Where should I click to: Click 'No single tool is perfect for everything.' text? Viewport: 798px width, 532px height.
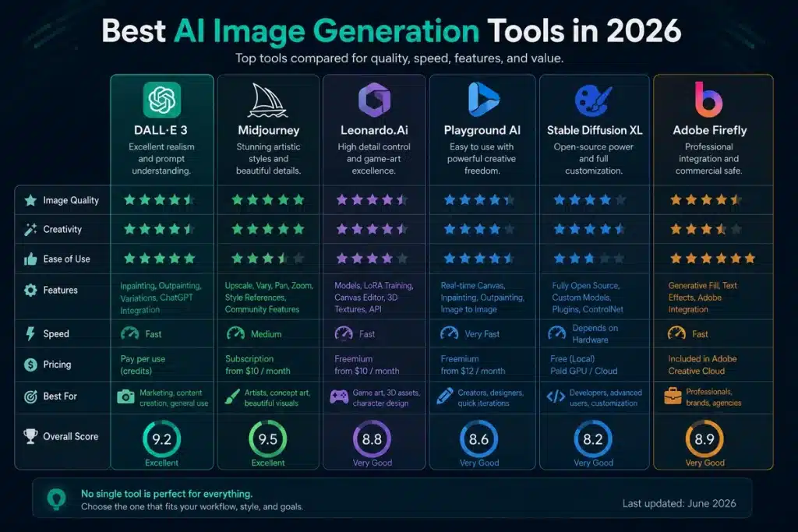167,494
